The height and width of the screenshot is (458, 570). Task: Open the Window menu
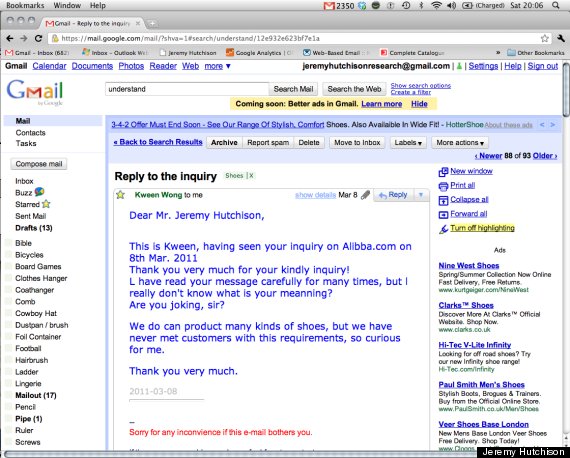click(67, 5)
